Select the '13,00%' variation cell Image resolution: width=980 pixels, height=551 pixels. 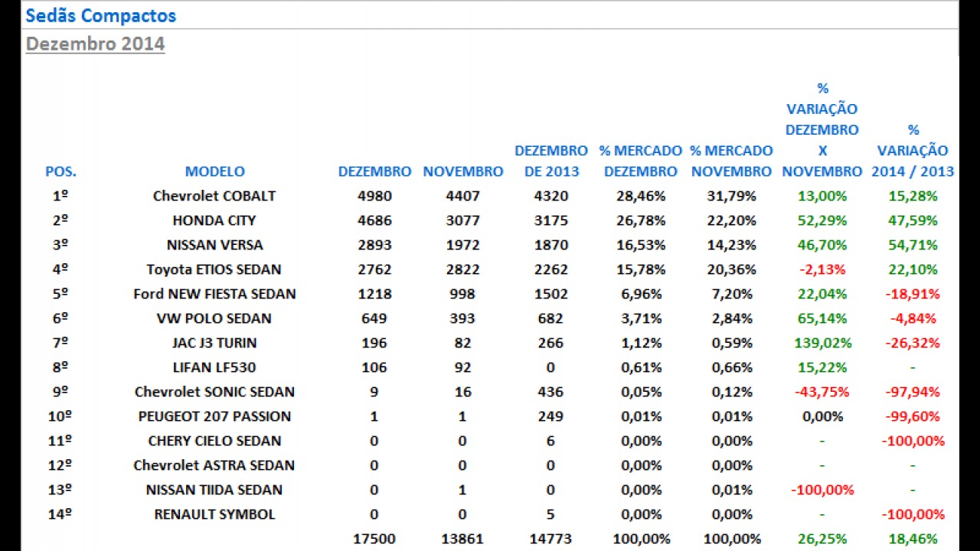822,196
